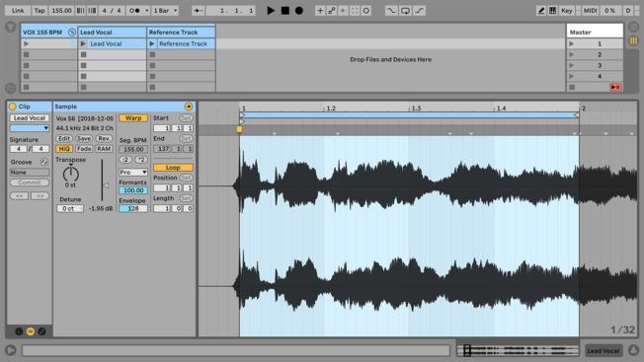Toggle the Key map mode switch
This screenshot has height=362, width=644.
(x=567, y=11)
